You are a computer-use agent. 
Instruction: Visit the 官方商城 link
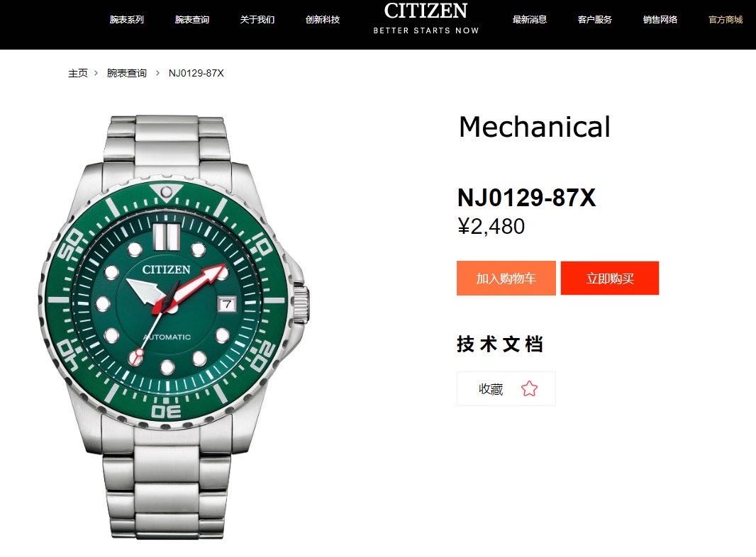725,20
